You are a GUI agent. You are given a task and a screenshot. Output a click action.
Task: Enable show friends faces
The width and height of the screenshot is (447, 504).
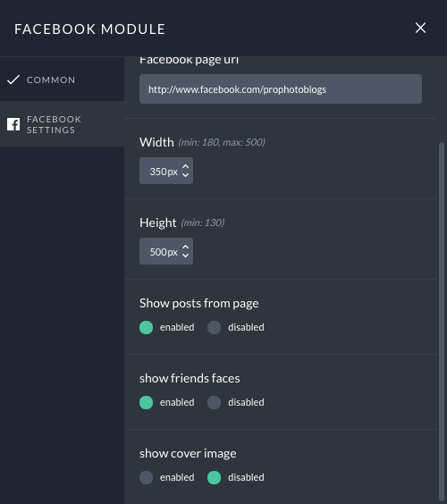[x=146, y=402]
